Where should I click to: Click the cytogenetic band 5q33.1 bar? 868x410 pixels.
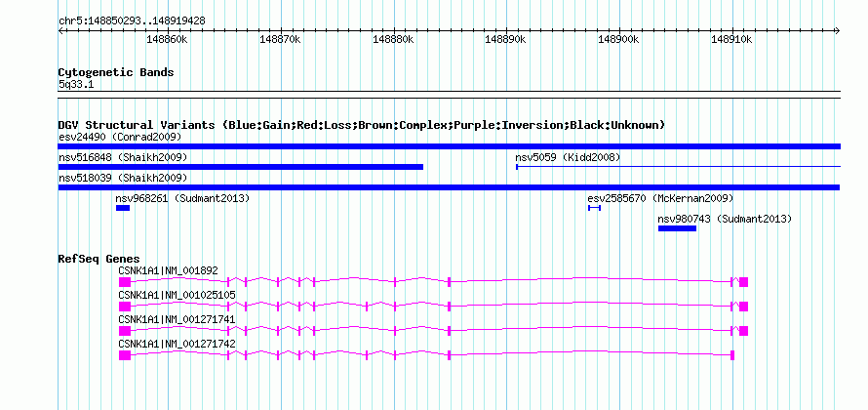click(449, 95)
